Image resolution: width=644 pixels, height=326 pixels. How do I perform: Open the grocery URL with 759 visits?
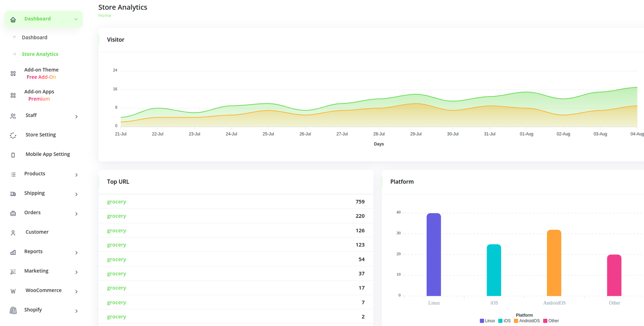point(117,202)
